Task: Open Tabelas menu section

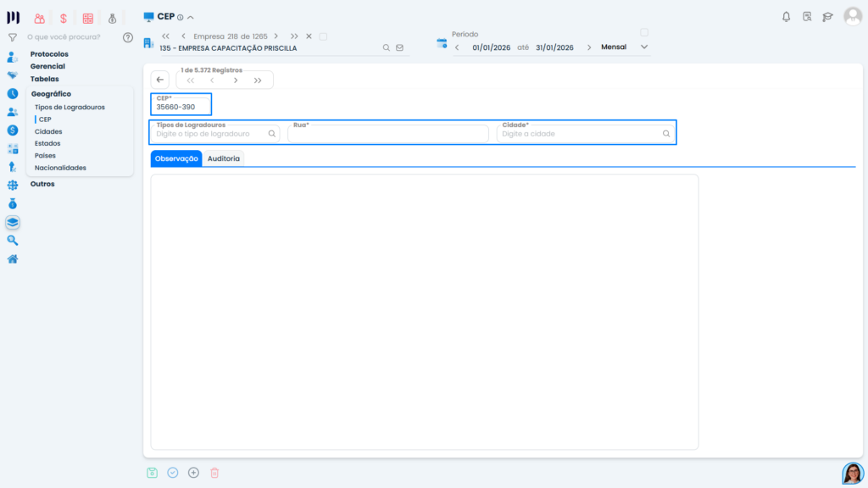Action: (44, 79)
